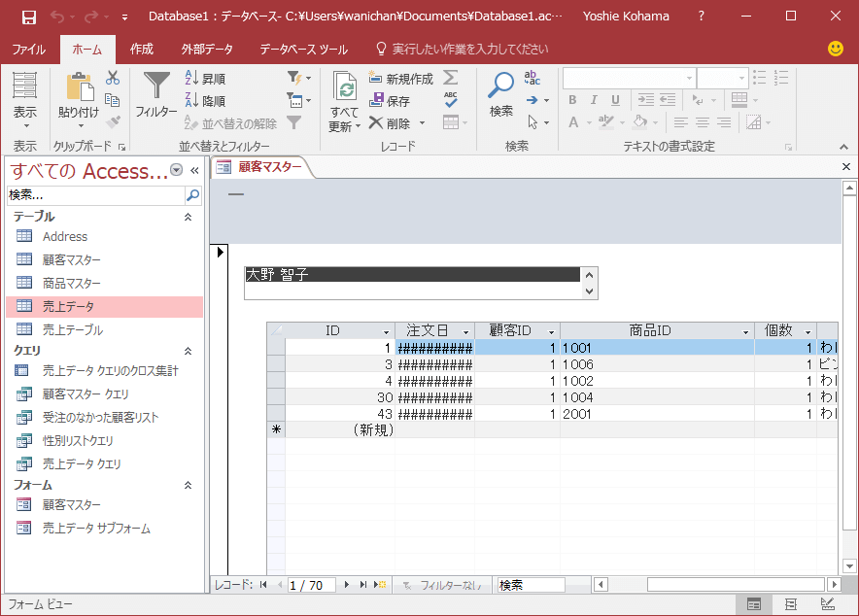This screenshot has width=859, height=616.
Task: Toggle center text alignment
Action: 703,122
